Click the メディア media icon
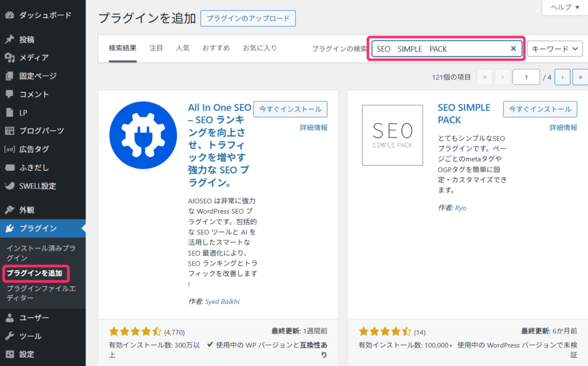The height and width of the screenshot is (366, 588). point(10,57)
